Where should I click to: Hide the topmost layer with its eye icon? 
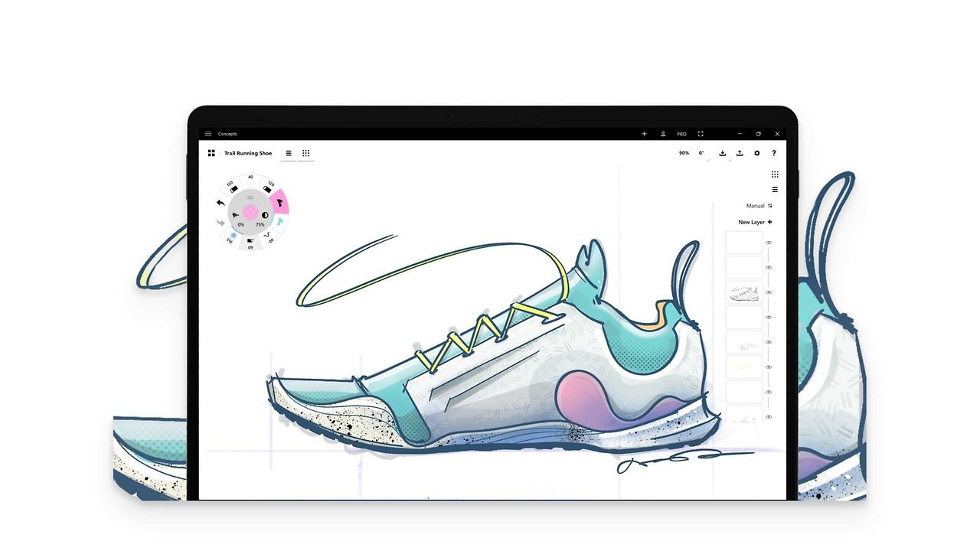769,243
